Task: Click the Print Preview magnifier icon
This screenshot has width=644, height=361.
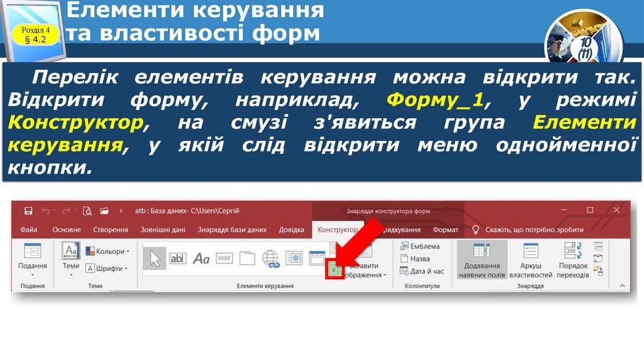Action: tap(87, 211)
